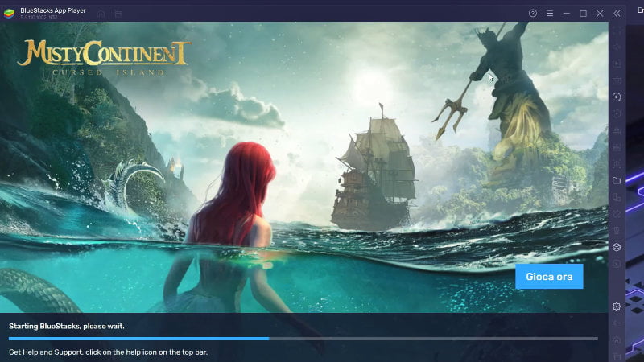
Task: Open the media folder icon in sidebar
Action: pyautogui.click(x=617, y=180)
